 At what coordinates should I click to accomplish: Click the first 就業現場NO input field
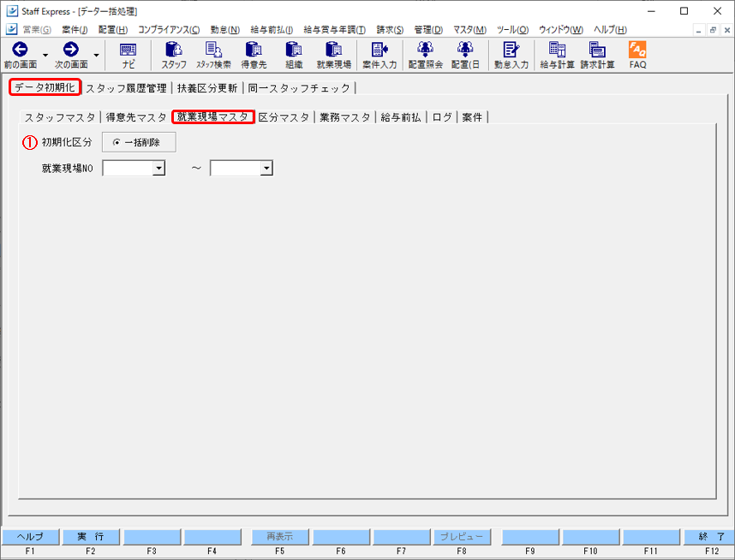click(128, 168)
